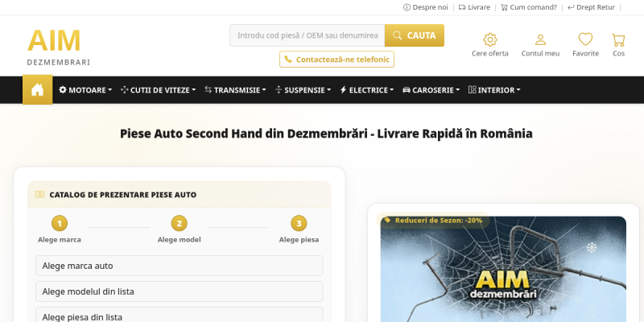The image size is (644, 322).
Task: Click the Reduceri de Sezon: -20% badge
Action: click(433, 220)
